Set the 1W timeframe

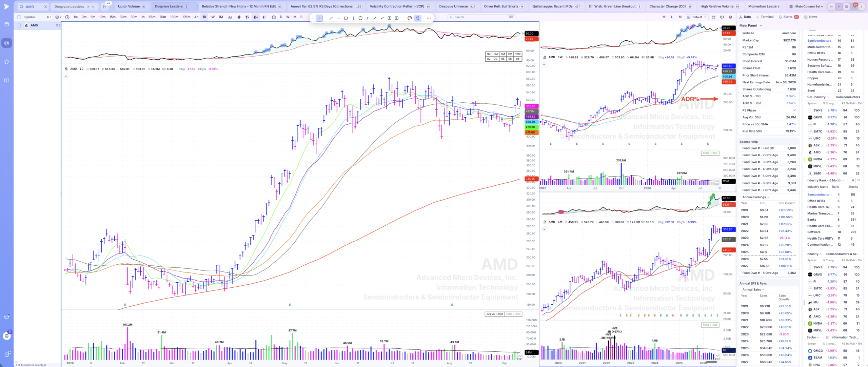(212, 17)
